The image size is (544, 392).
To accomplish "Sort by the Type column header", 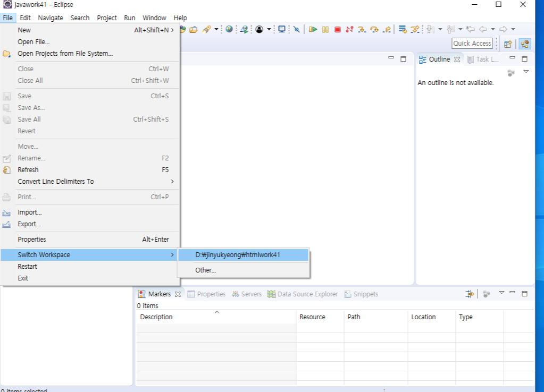I will tap(480, 317).
